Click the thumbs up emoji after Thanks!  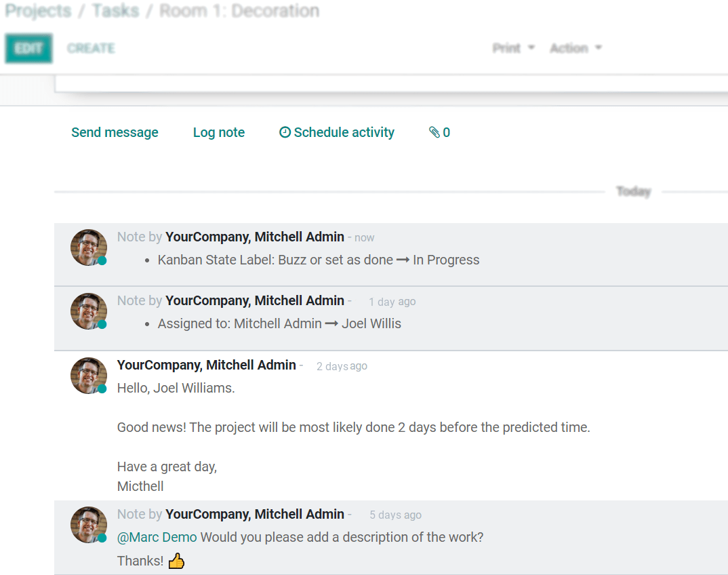pyautogui.click(x=176, y=561)
